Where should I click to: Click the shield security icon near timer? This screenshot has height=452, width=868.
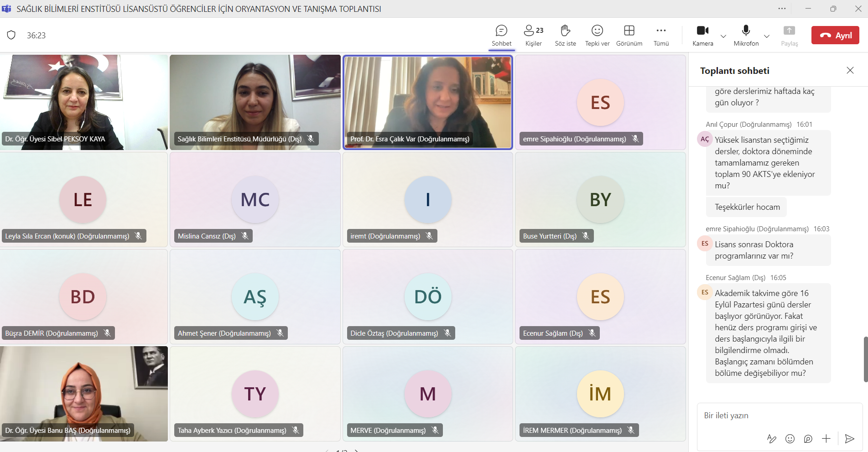[x=11, y=35]
